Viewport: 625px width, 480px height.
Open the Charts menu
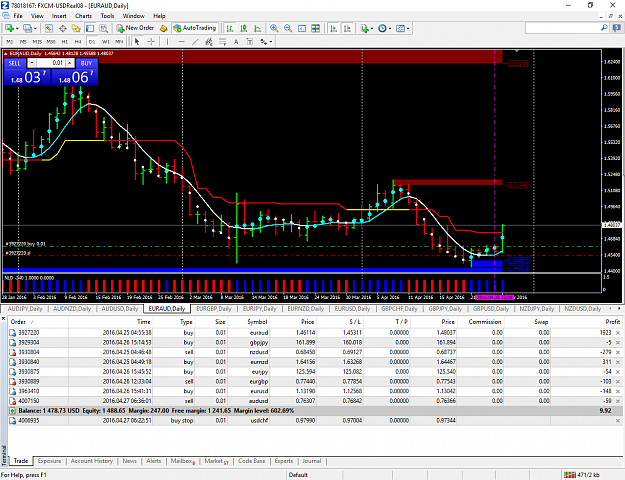click(x=83, y=16)
